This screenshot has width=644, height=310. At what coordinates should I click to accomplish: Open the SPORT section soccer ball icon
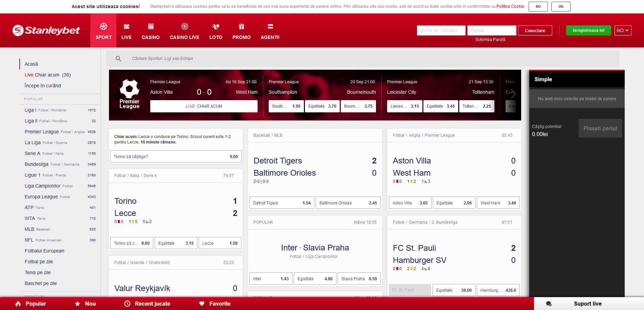point(104,26)
